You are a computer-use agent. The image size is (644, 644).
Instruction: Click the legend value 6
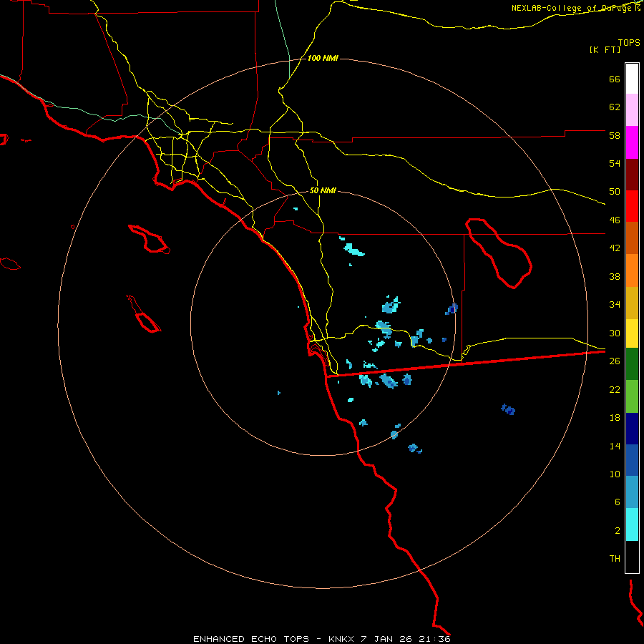pos(618,502)
